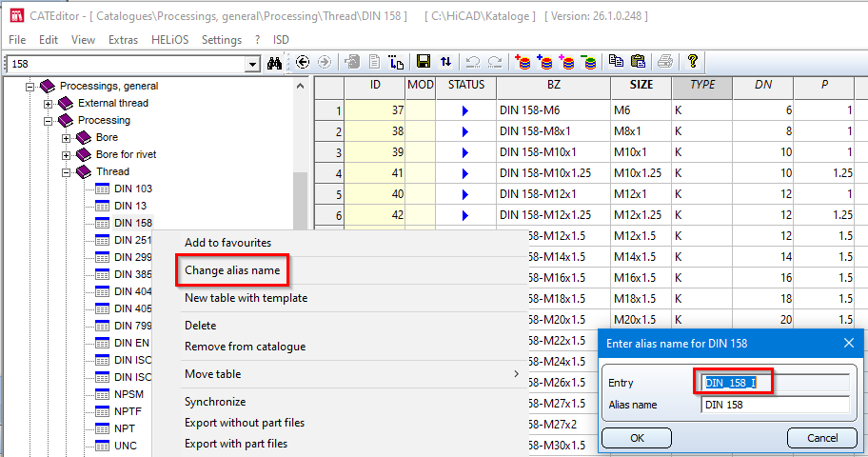Choose Export with part files
Viewport: 868px width, 457px height.
pos(236,444)
